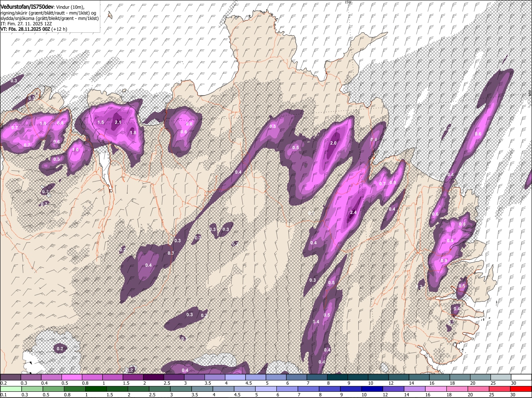
Task: Select the deep blue 10 rain legend swatch
Action: point(372,389)
